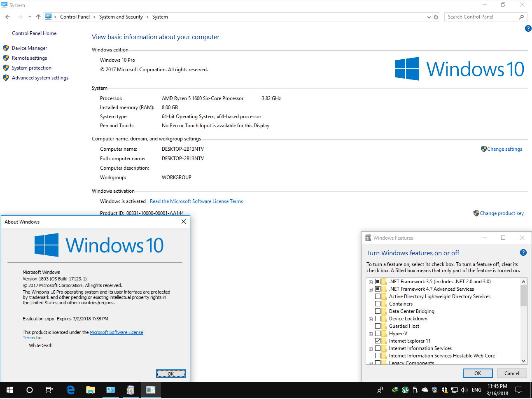Open Task View on the taskbar

coord(49,390)
